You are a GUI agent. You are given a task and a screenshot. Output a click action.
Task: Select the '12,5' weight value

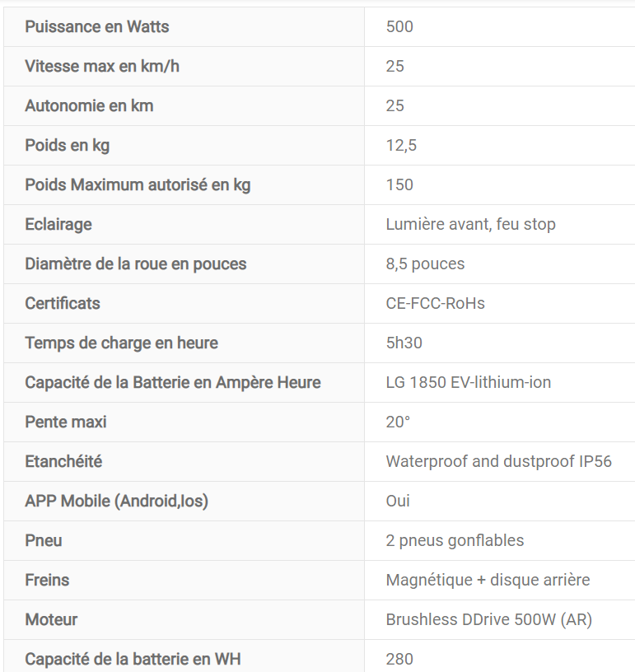[x=401, y=146]
